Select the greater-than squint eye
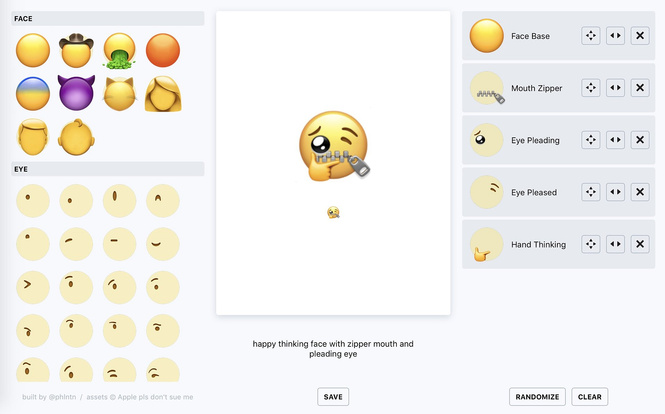 (33, 287)
